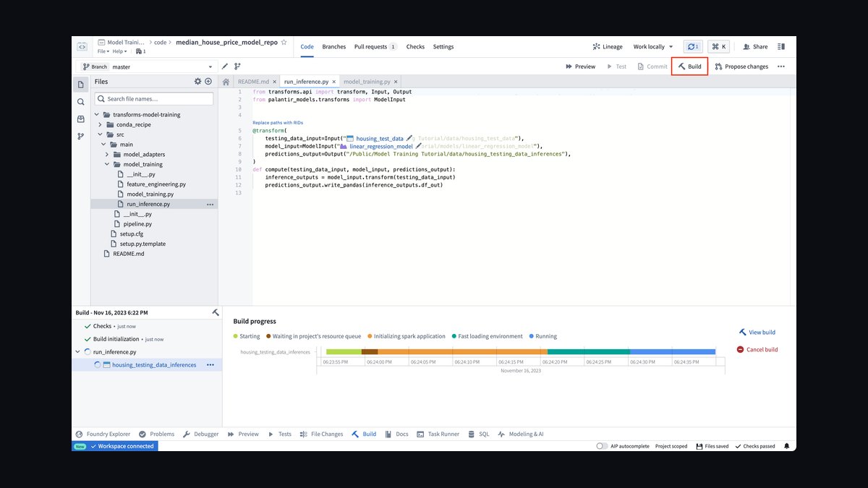Image resolution: width=868 pixels, height=488 pixels.
Task: Collapse run_inference.py build step
Action: point(78,351)
